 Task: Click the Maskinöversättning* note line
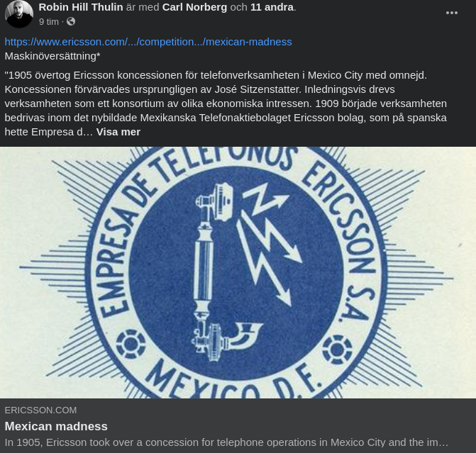(x=52, y=56)
